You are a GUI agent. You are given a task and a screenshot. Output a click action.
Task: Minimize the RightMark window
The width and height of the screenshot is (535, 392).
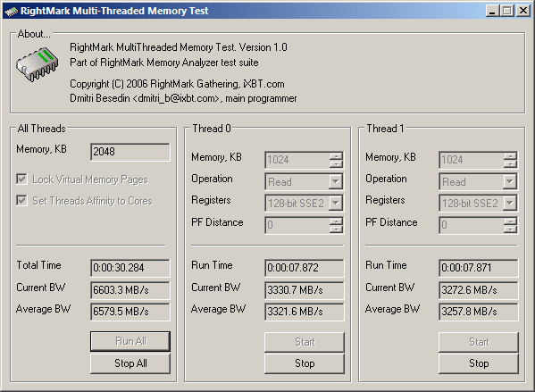tap(491, 11)
